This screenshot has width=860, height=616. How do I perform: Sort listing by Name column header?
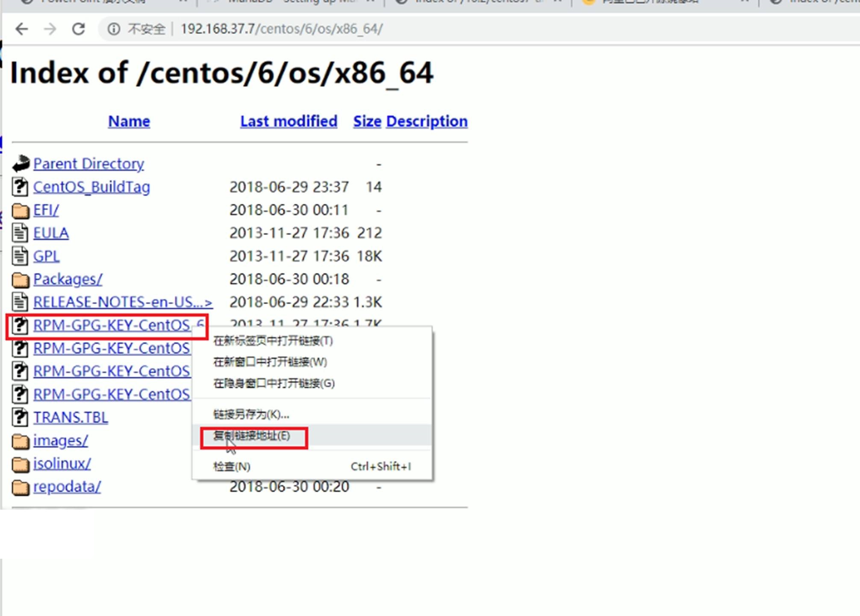pyautogui.click(x=129, y=121)
